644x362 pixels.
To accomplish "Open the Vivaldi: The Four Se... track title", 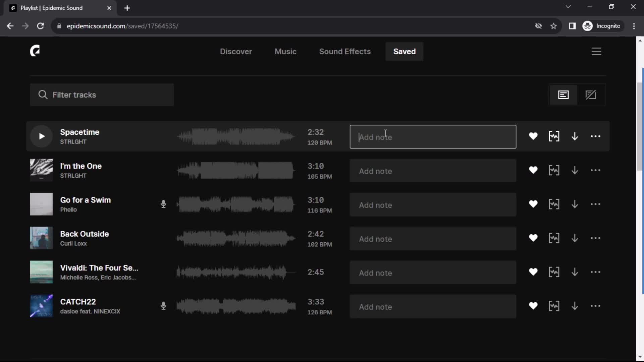I will [99, 268].
